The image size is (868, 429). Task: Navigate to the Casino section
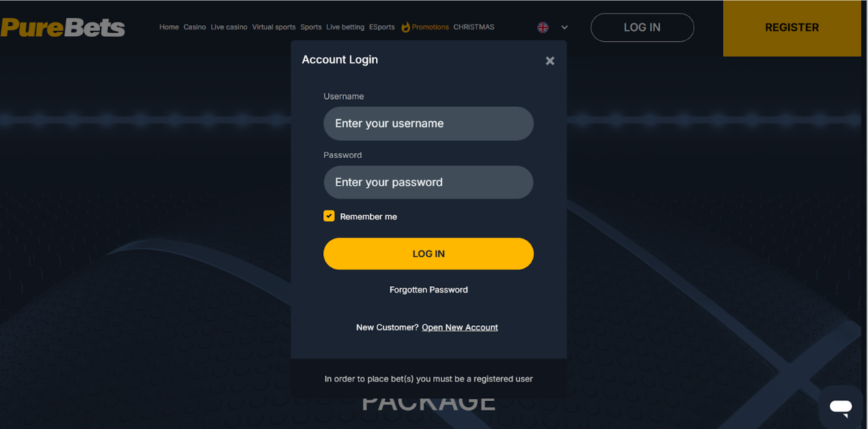point(194,27)
